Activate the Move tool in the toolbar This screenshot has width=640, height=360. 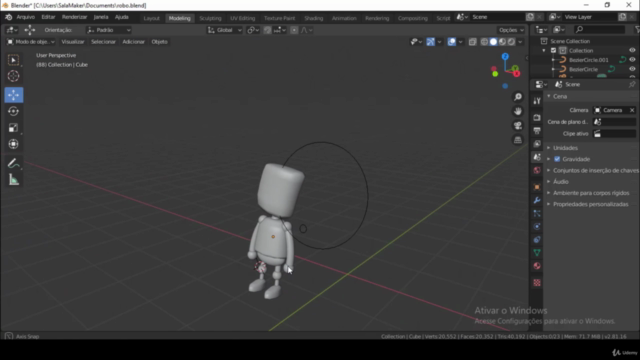13,95
